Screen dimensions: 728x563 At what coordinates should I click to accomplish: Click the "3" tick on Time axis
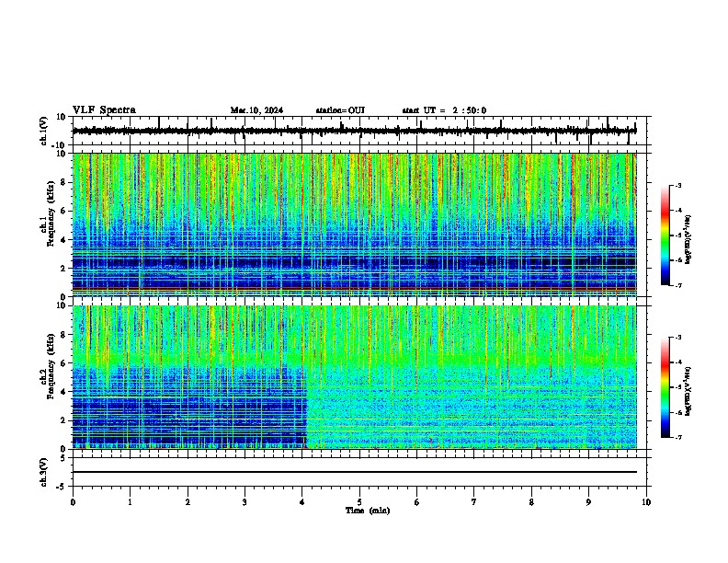245,502
